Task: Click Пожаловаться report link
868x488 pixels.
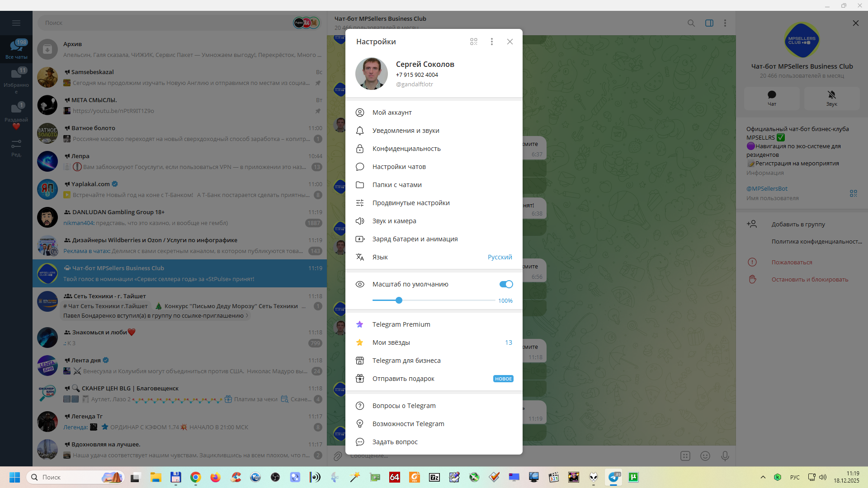Action: pos(792,263)
